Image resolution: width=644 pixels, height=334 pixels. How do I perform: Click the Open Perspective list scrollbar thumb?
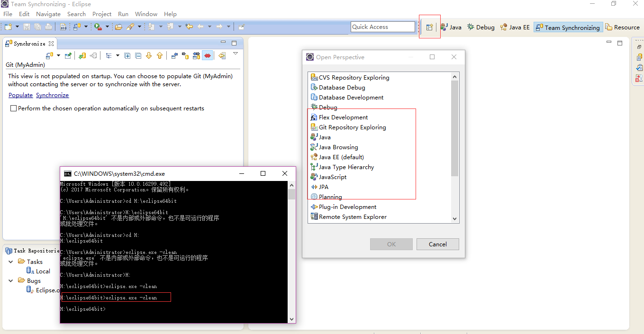[x=455, y=128]
